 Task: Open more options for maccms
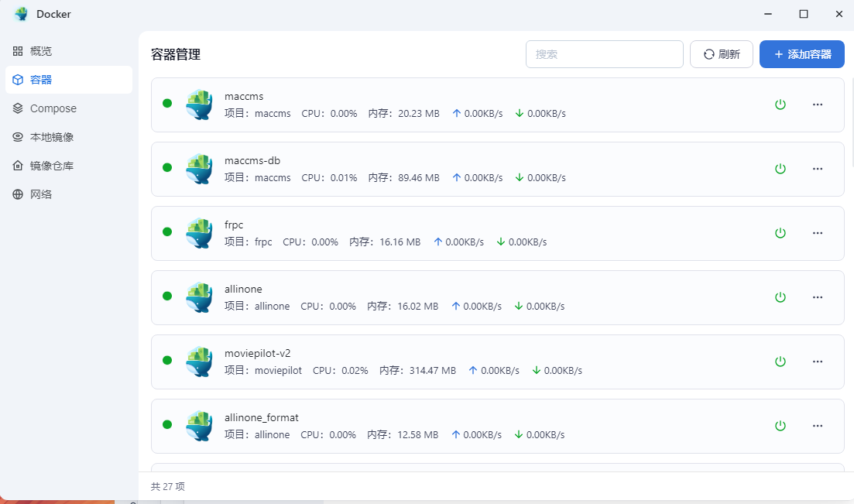tap(818, 105)
